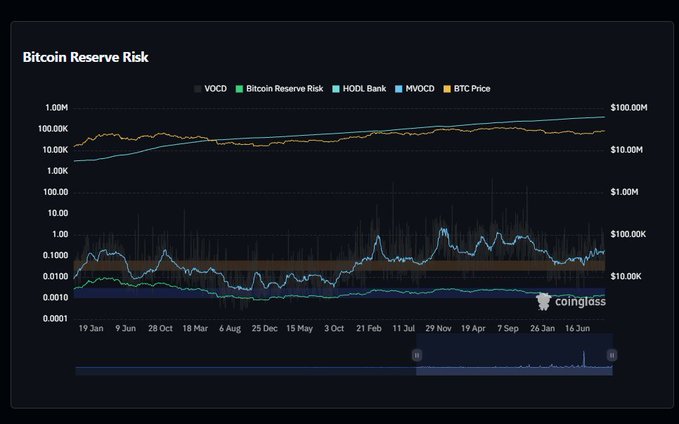Click the 19 Jan x-axis label
679x424 pixels.
coord(91,329)
